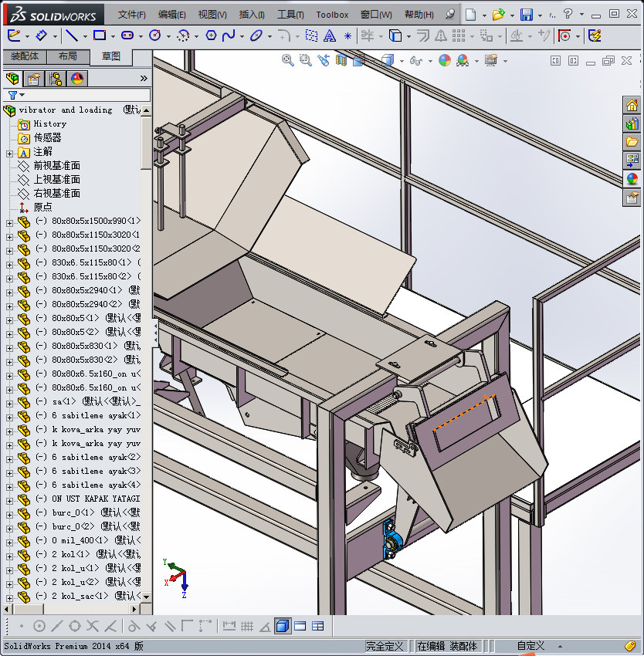
Task: Open SolidWorks Resources home icon
Action: [632, 106]
